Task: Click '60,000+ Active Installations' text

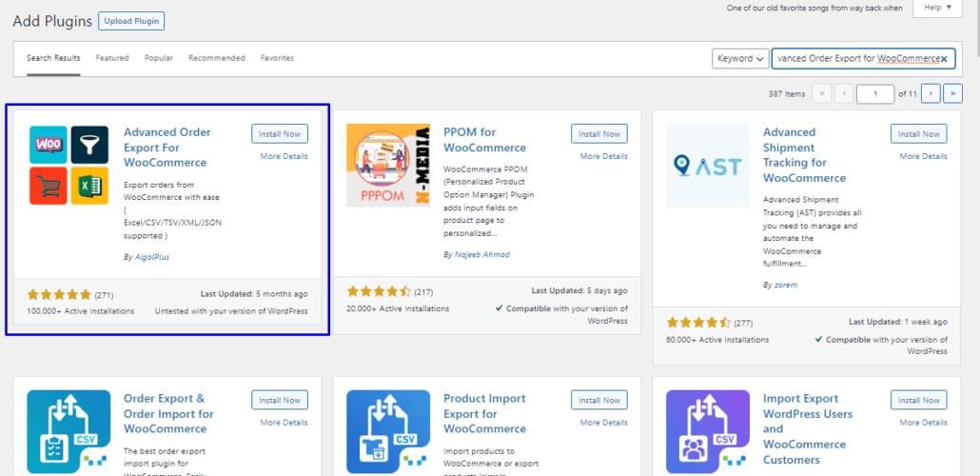Action: [717, 340]
